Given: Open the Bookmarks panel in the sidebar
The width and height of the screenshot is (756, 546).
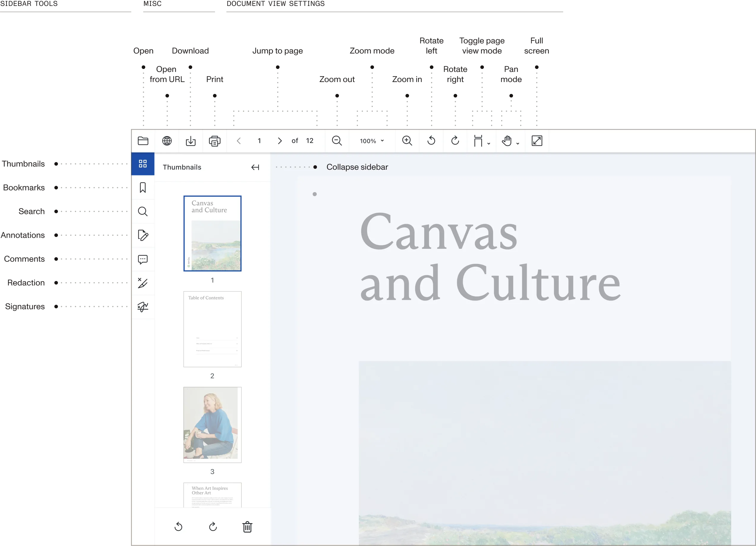Looking at the screenshot, I should click(143, 188).
